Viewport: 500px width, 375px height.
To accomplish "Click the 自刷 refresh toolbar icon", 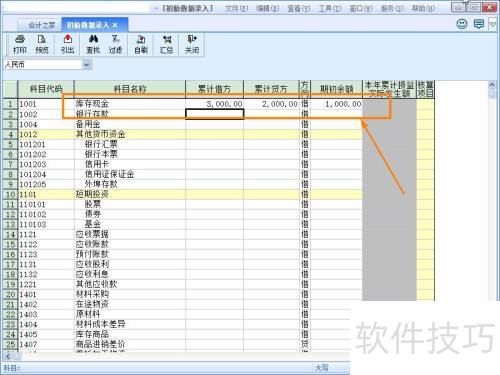I will click(x=141, y=44).
